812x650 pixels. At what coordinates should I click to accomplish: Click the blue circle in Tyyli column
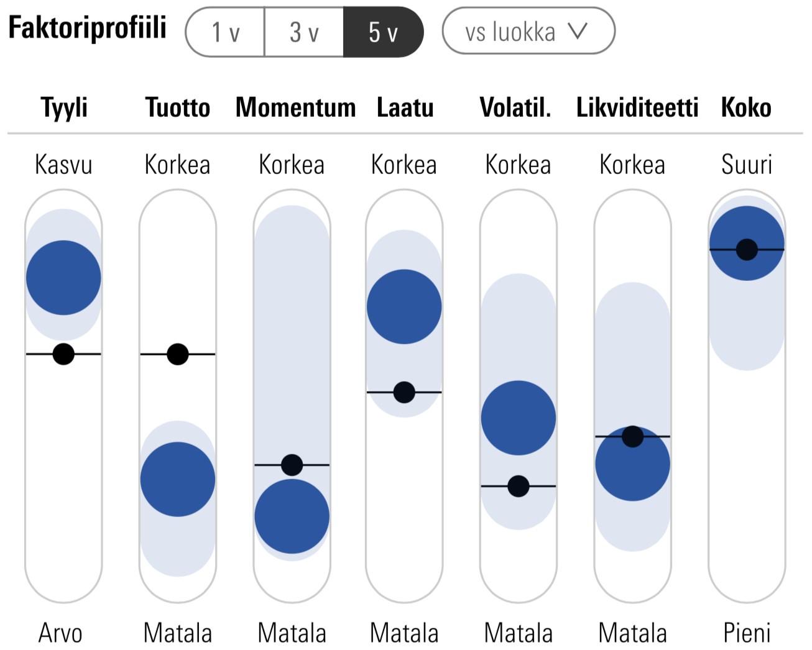point(63,278)
